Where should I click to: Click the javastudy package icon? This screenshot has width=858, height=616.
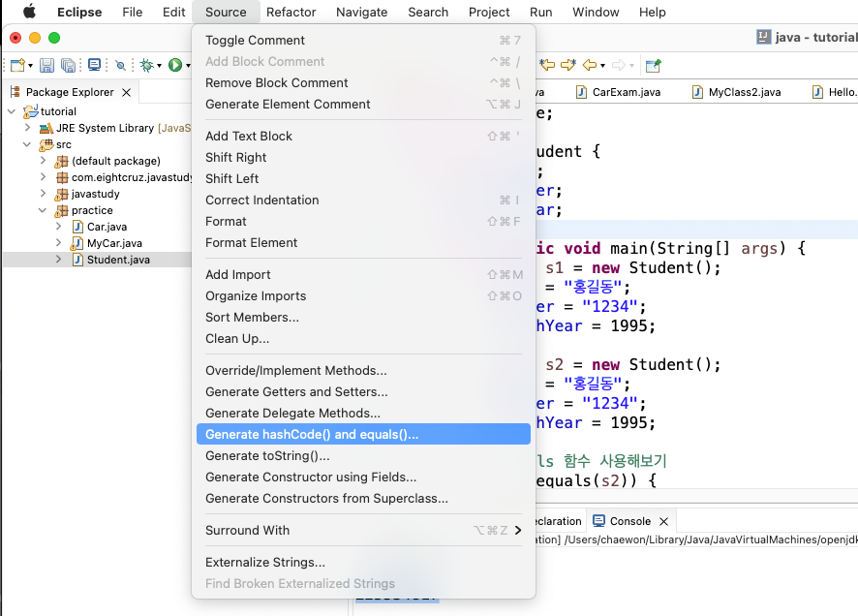tap(61, 195)
